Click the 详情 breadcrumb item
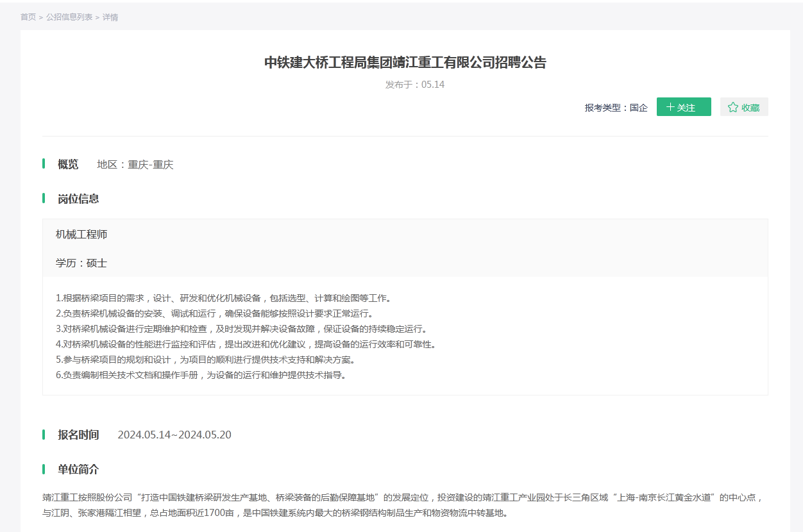This screenshot has height=532, width=803. [110, 17]
